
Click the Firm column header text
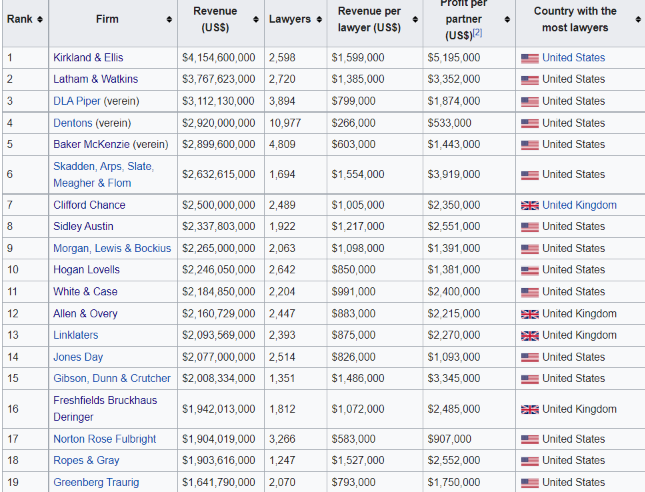tap(107, 19)
